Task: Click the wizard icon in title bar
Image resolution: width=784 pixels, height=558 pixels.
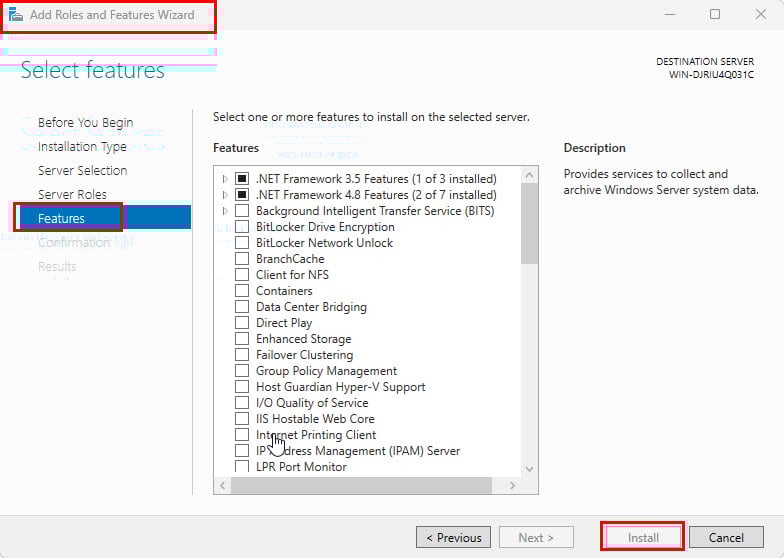Action: (x=16, y=15)
